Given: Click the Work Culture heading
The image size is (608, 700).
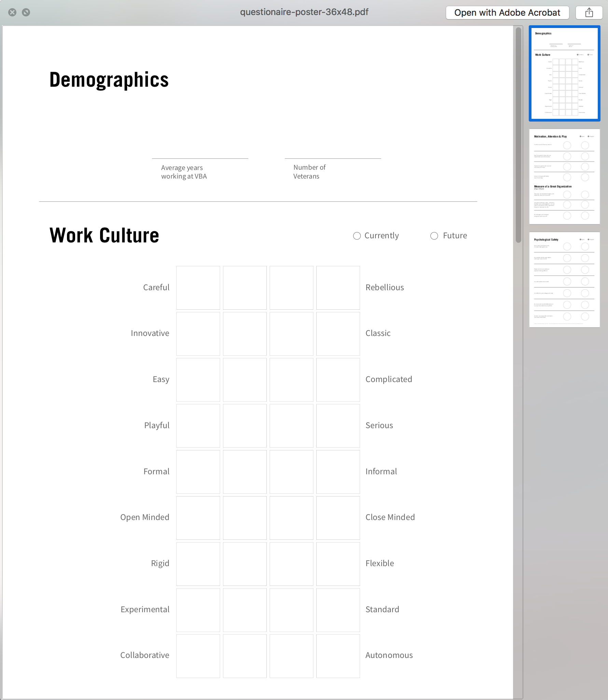Looking at the screenshot, I should click(104, 235).
